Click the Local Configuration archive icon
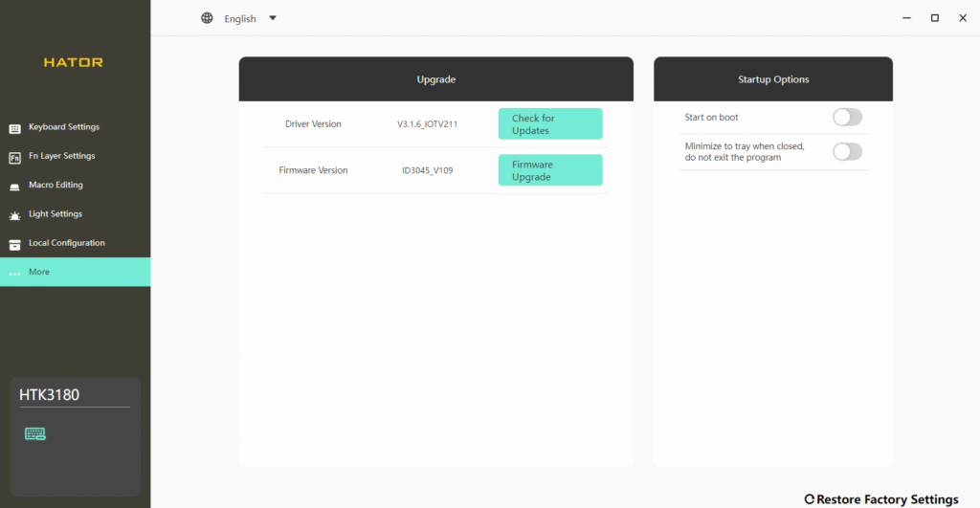980x508 pixels. point(15,244)
